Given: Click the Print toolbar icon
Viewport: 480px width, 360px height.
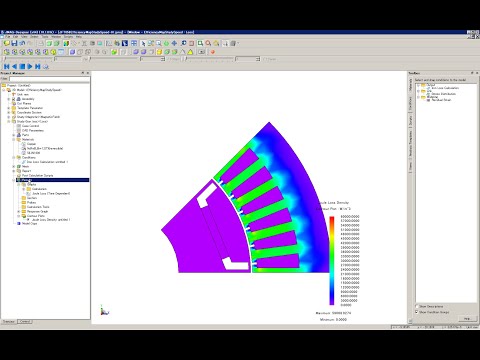Looking at the screenshot, I should click(x=41, y=43).
